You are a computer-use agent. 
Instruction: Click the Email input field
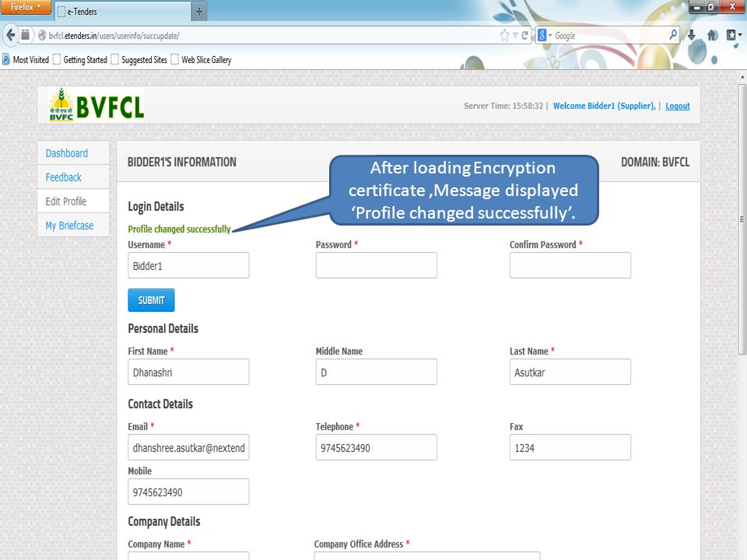[188, 447]
